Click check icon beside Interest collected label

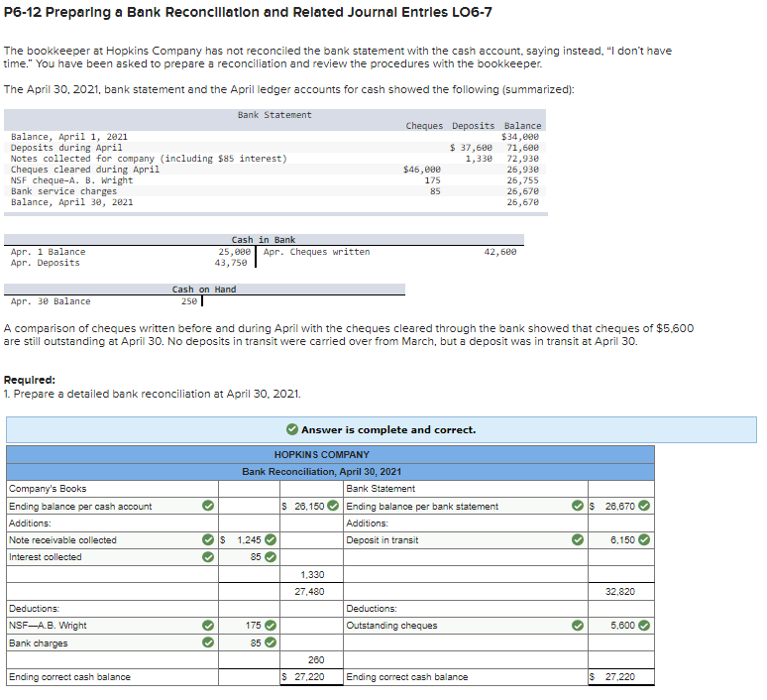pos(208,556)
